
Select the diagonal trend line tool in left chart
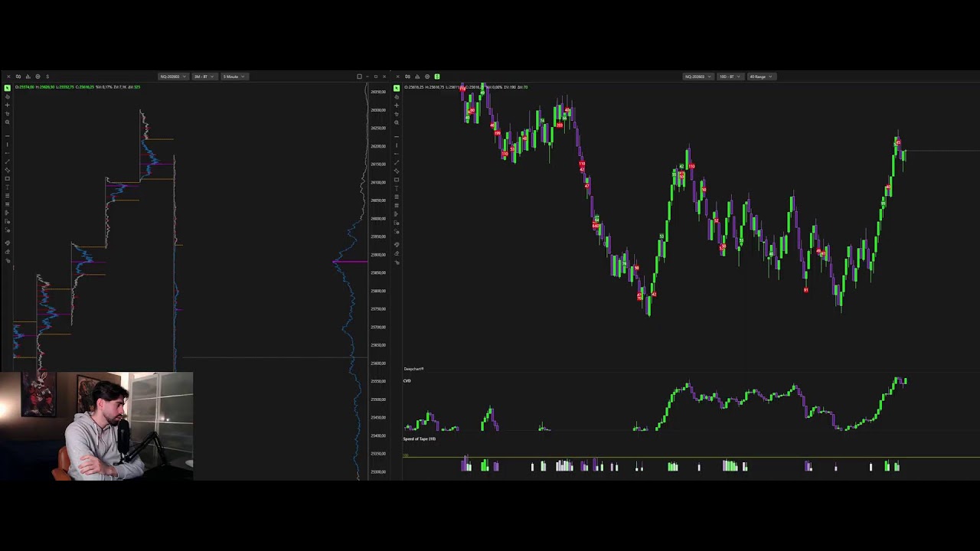point(8,161)
